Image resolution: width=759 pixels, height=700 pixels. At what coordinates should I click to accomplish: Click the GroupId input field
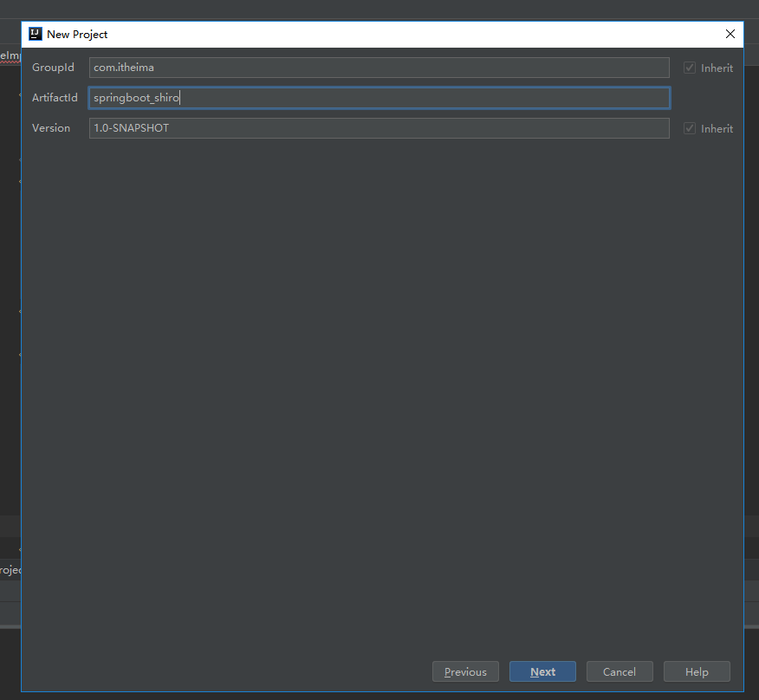tap(379, 68)
